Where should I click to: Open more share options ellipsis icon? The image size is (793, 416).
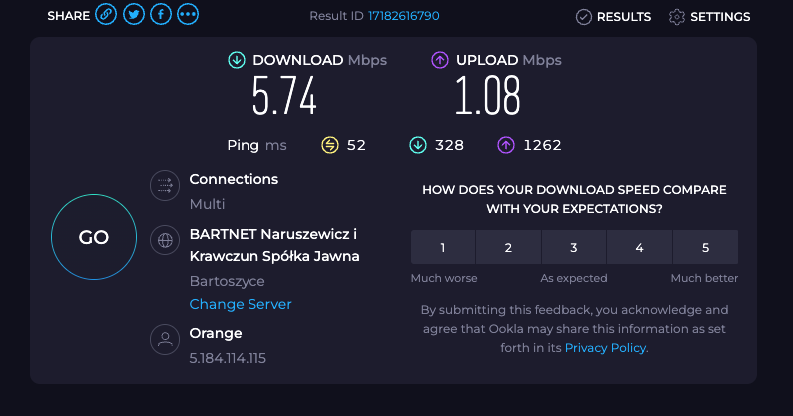pos(188,14)
